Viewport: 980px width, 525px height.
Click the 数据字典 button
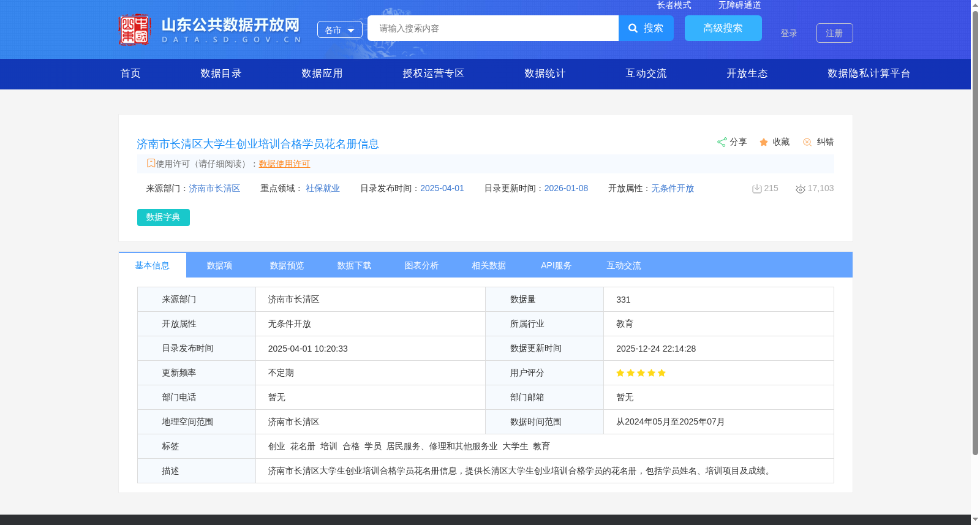164,217
